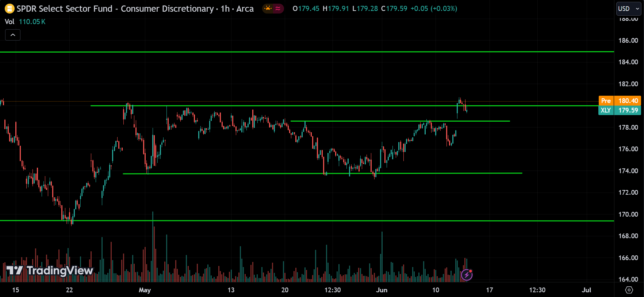Screen dimensions: 644x297
Task: Select the short green line near 178.5
Action: 400,121
